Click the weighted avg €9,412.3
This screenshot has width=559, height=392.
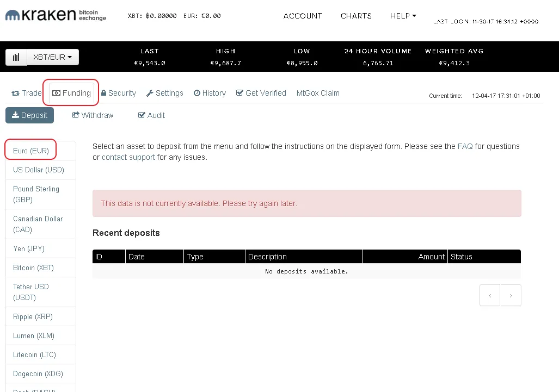coord(454,63)
